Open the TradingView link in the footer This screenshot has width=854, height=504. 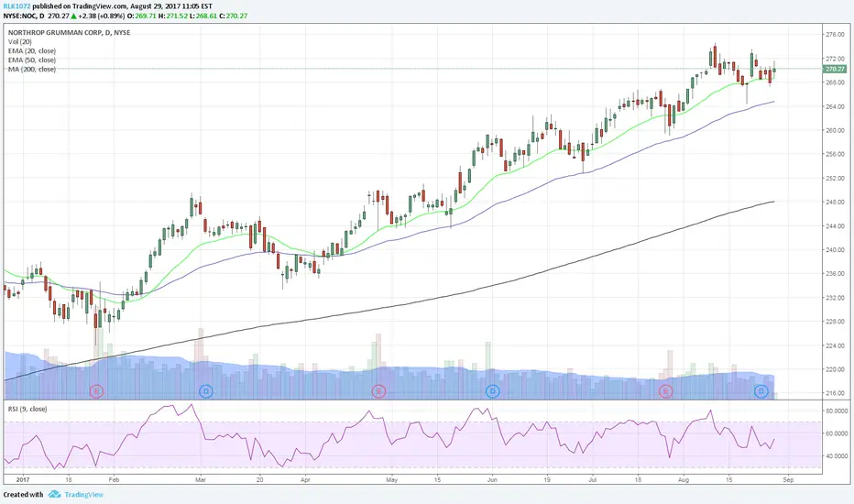pyautogui.click(x=84, y=495)
